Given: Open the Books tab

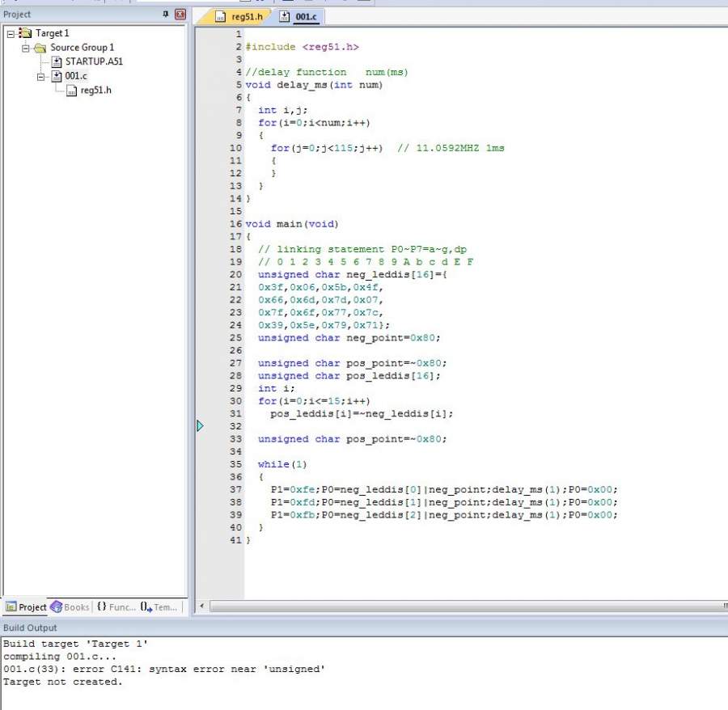Looking at the screenshot, I should tap(70, 606).
